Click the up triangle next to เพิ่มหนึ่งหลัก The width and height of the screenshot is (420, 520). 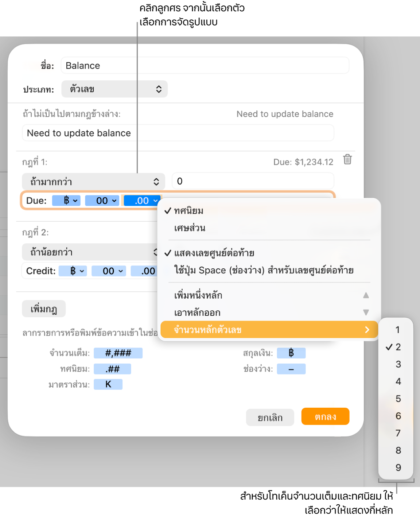(366, 295)
